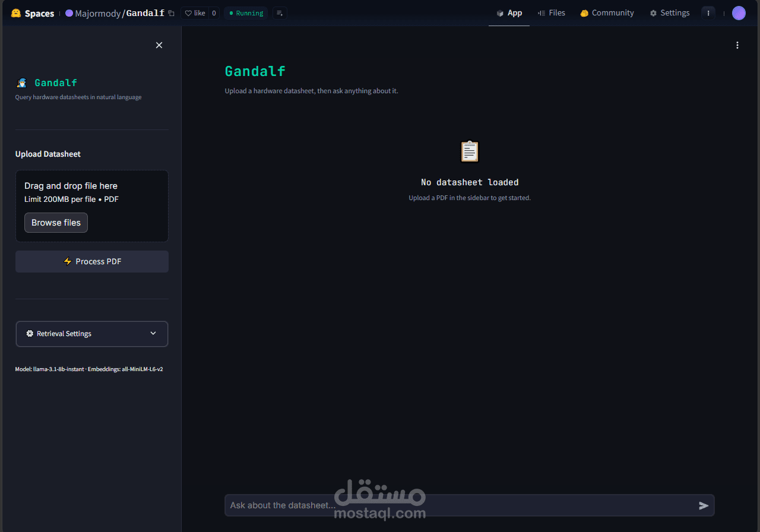Click the Process PDF button
Image resolution: width=760 pixels, height=532 pixels.
tap(92, 261)
